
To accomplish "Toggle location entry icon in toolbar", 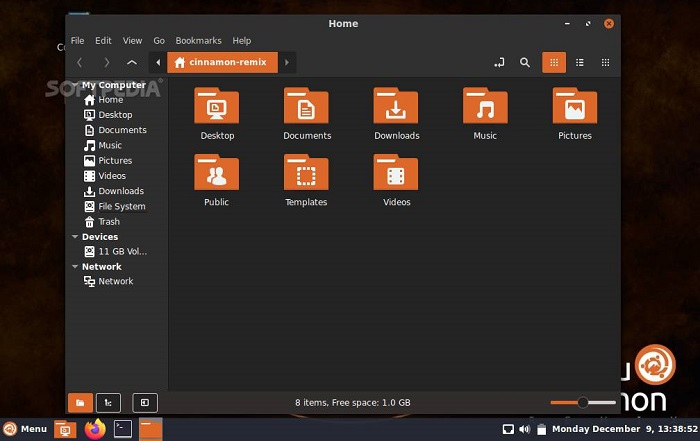I will (499, 63).
